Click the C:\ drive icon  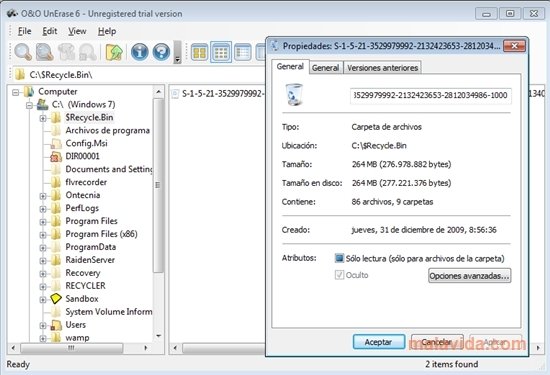42,104
